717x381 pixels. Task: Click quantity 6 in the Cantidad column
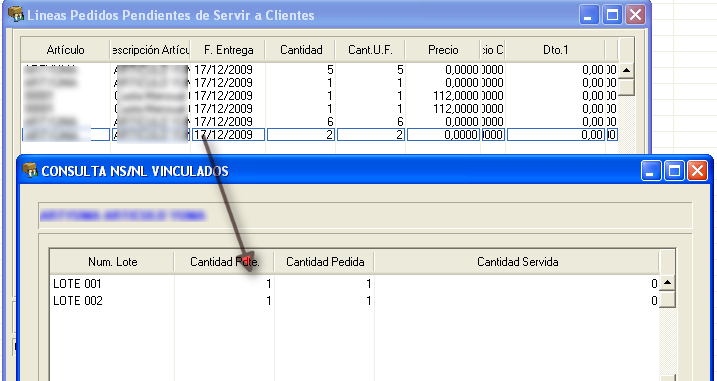(300, 121)
